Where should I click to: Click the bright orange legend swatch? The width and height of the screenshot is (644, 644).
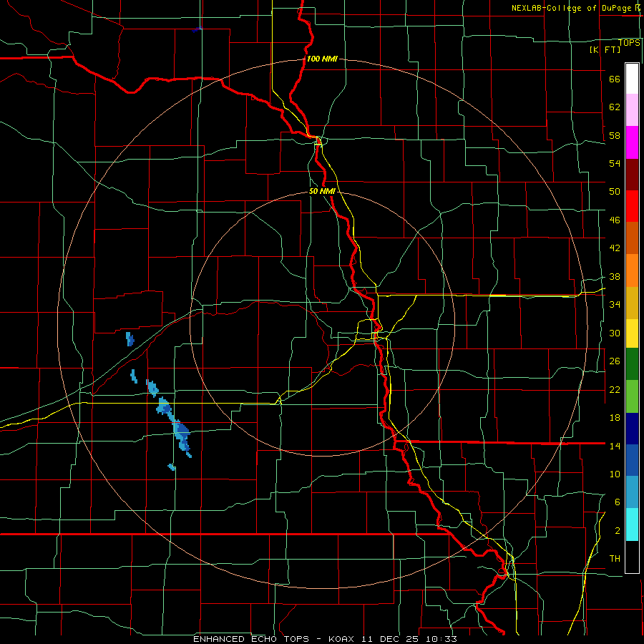point(632,270)
